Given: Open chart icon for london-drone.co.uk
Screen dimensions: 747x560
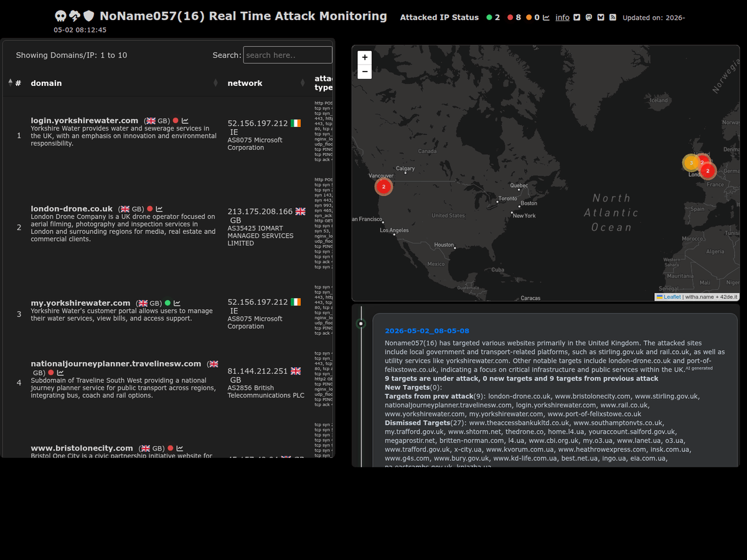Looking at the screenshot, I should [159, 209].
